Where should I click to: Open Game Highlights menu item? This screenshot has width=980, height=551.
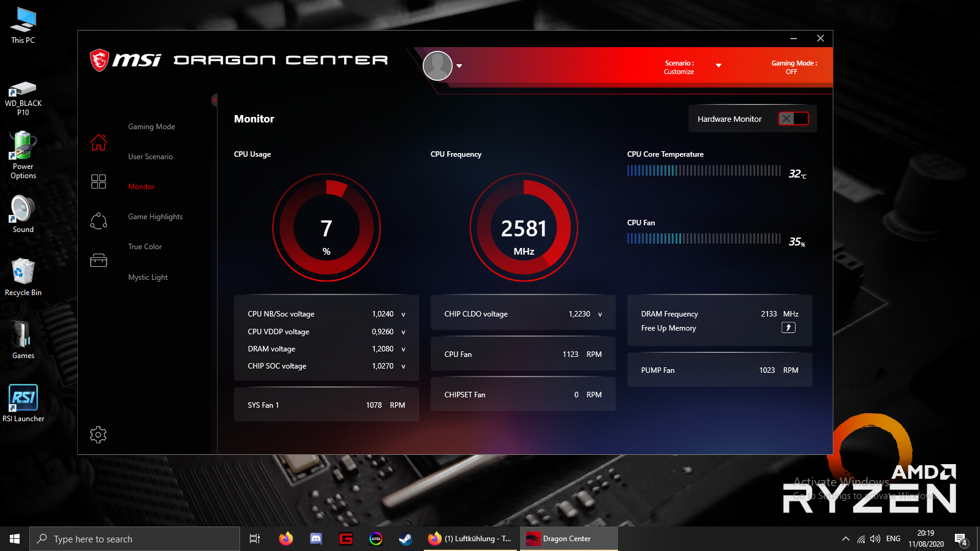pos(156,217)
